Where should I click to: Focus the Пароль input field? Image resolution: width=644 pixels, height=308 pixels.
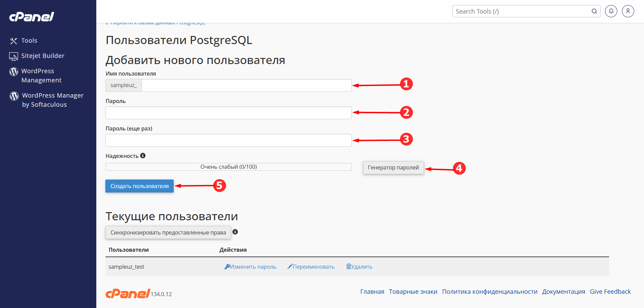pos(229,113)
